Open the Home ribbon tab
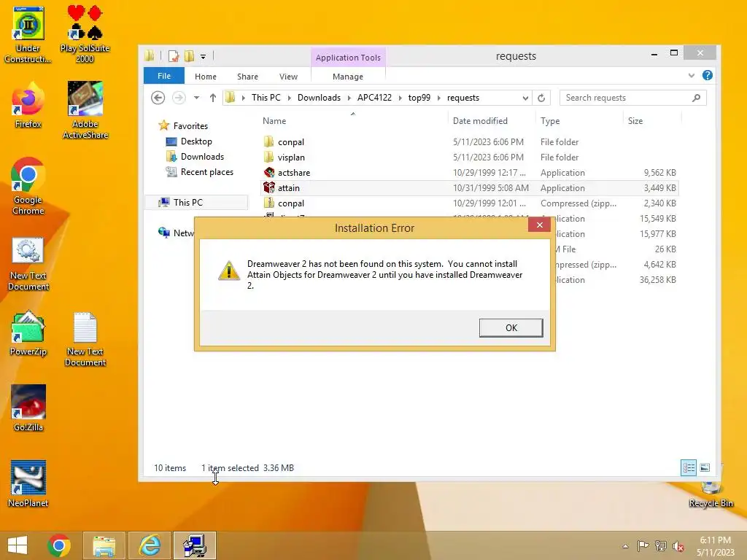This screenshot has height=560, width=747. 205,77
